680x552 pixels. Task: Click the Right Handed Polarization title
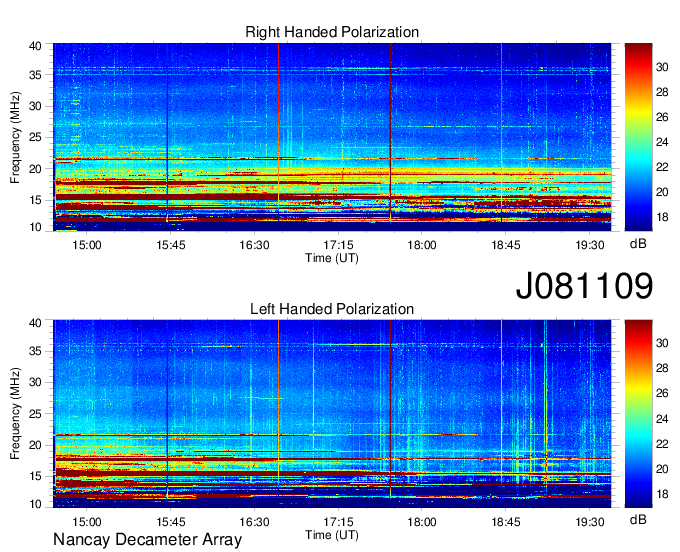332,32
